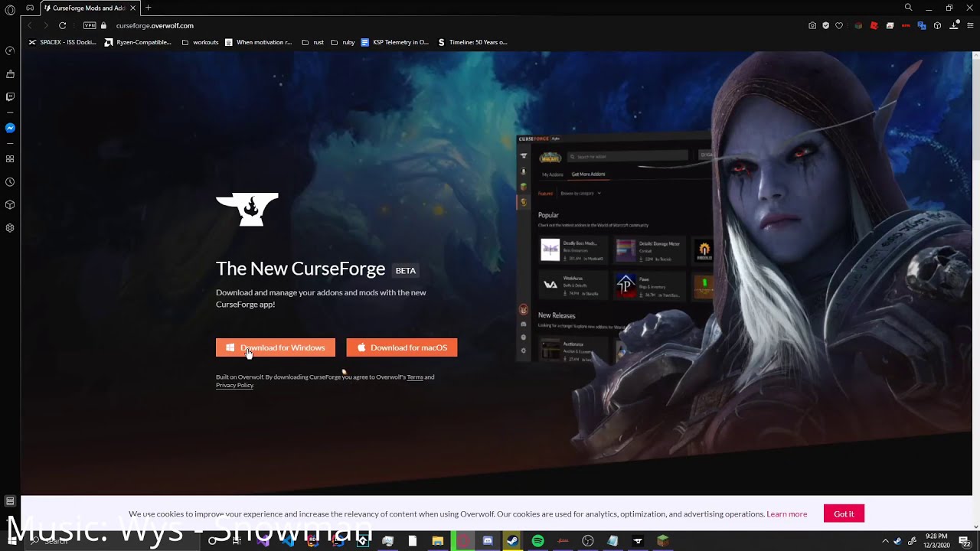Open the When motivation bookmark

tap(259, 42)
